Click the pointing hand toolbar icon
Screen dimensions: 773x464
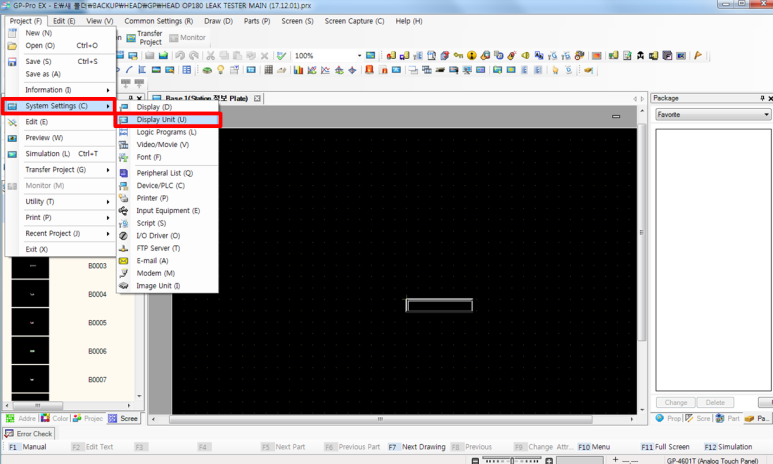click(555, 70)
